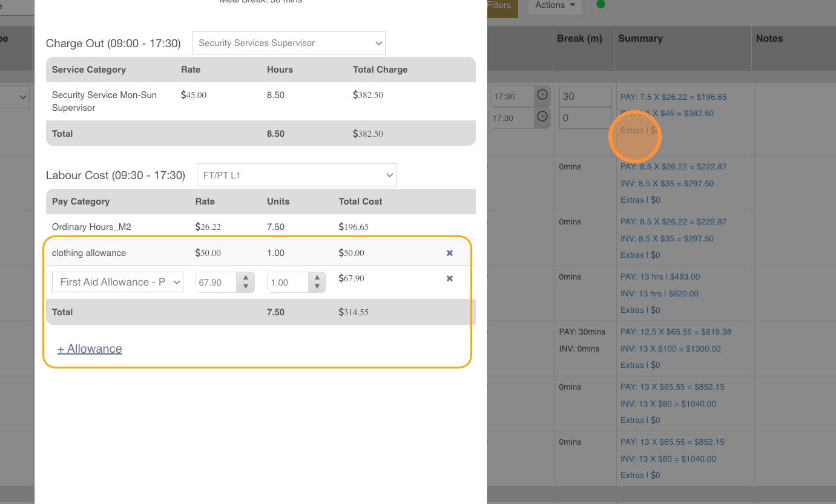Viewport: 836px width, 504px height.
Task: Add a new allowance via + Allowance
Action: 90,349
